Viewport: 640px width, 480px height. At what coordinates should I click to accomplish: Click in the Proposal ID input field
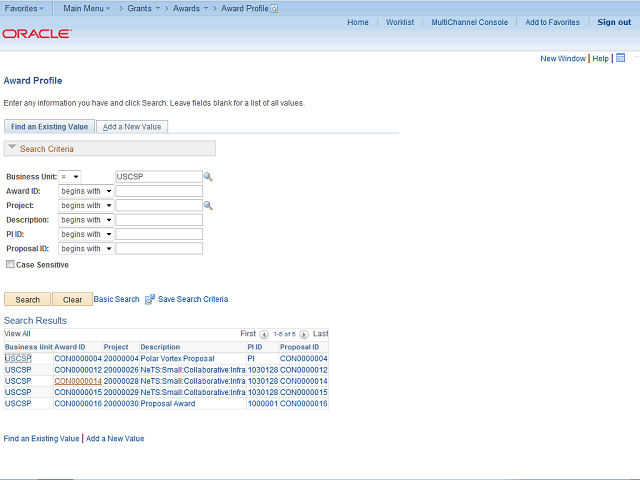[x=159, y=249]
